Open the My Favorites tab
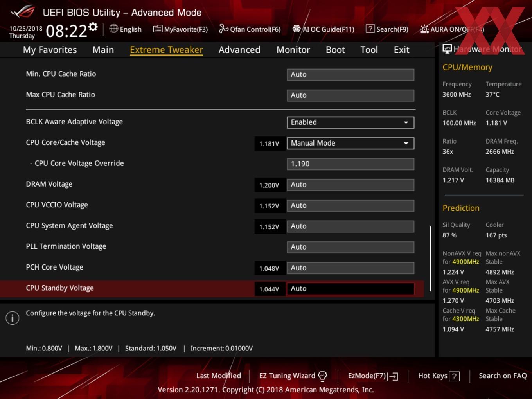This screenshot has height=399, width=532. coord(50,50)
